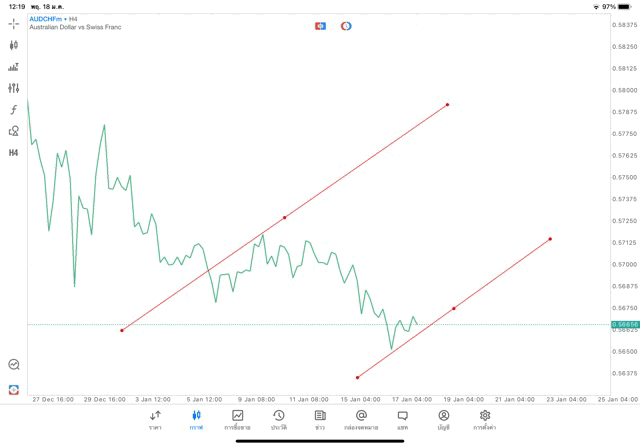Select the crosshair tool in left sidebar

[x=14, y=23]
